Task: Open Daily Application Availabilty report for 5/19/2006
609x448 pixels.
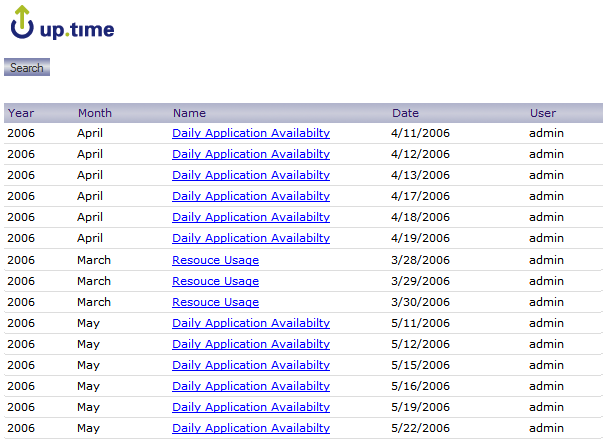Action: coord(251,407)
